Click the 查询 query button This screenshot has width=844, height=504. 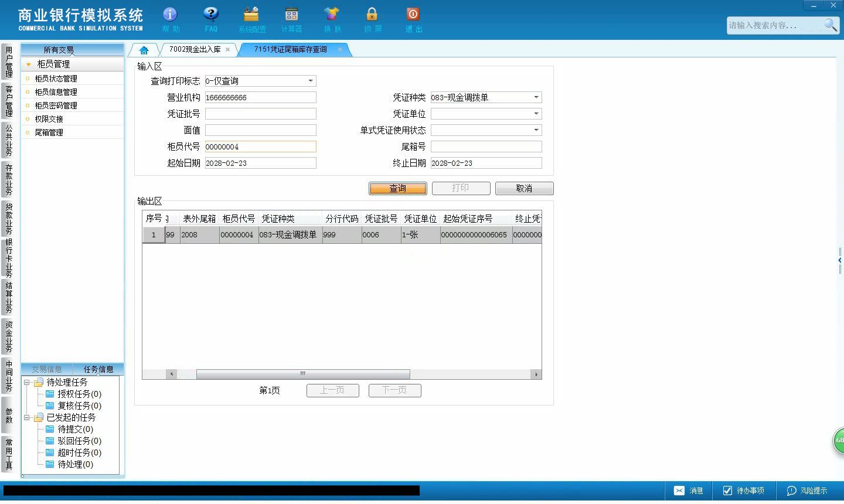[x=398, y=188]
